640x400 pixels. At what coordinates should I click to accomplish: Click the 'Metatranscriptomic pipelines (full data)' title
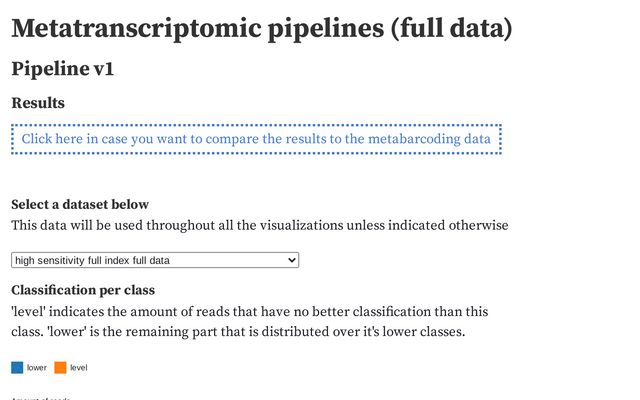262,28
